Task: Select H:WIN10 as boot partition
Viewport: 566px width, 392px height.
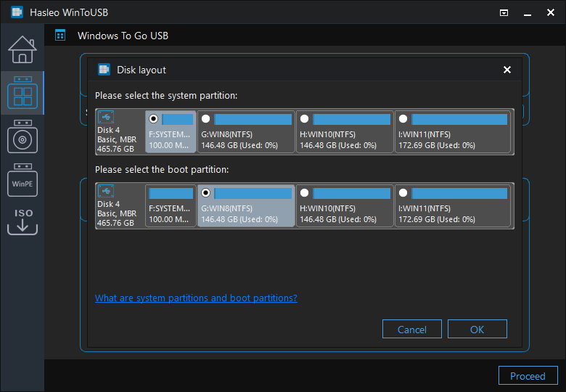Action: click(x=304, y=193)
